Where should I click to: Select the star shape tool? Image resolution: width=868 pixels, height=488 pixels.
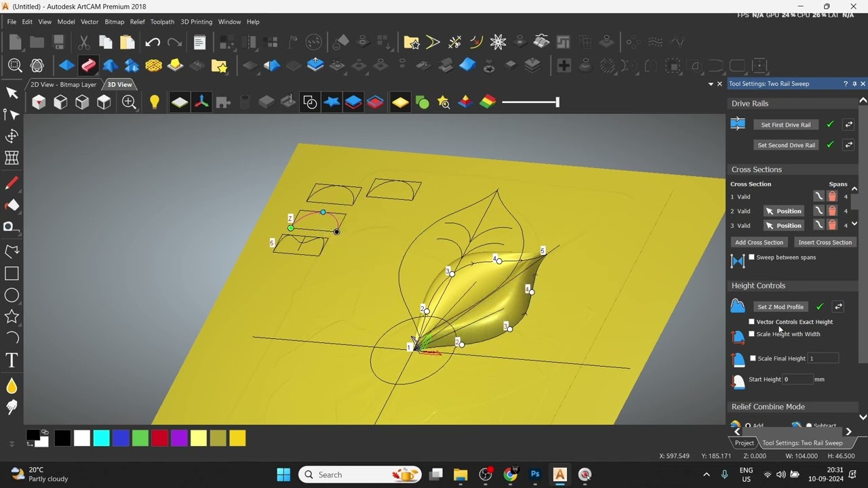pos(12,317)
